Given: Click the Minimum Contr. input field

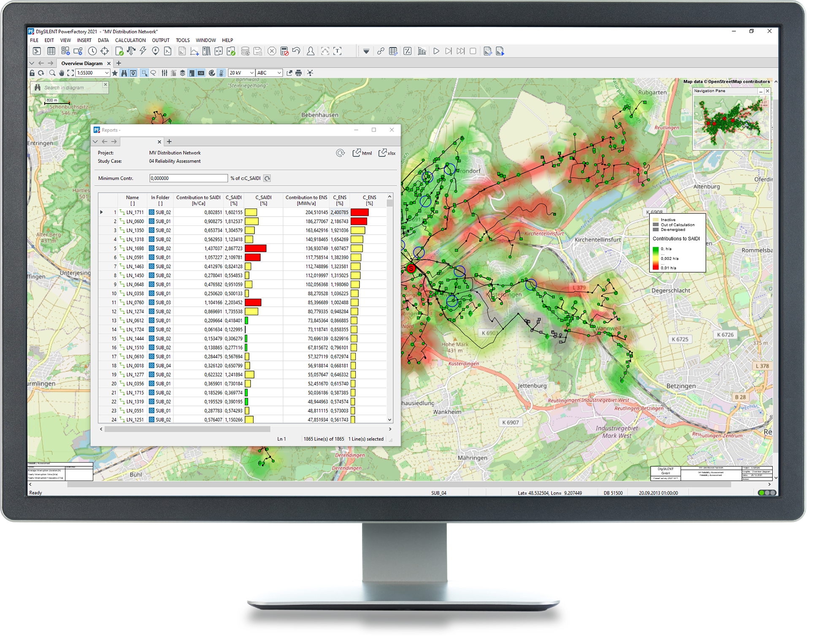Looking at the screenshot, I should [x=188, y=179].
